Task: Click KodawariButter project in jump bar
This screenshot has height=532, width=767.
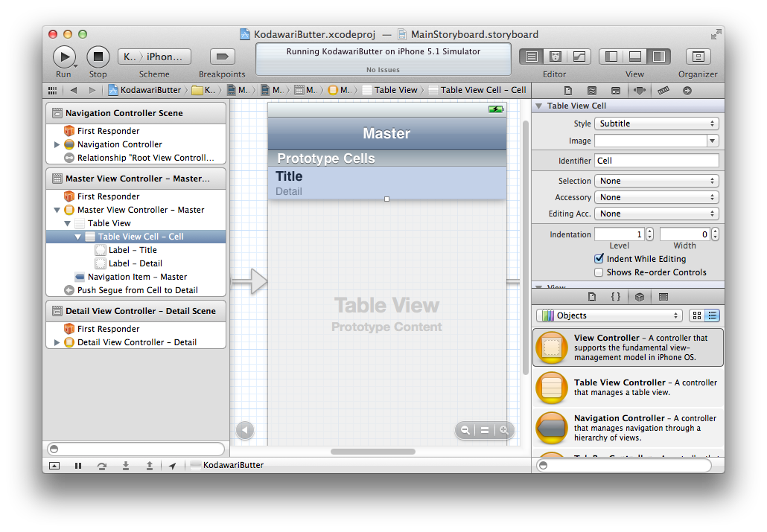Action: coord(145,90)
